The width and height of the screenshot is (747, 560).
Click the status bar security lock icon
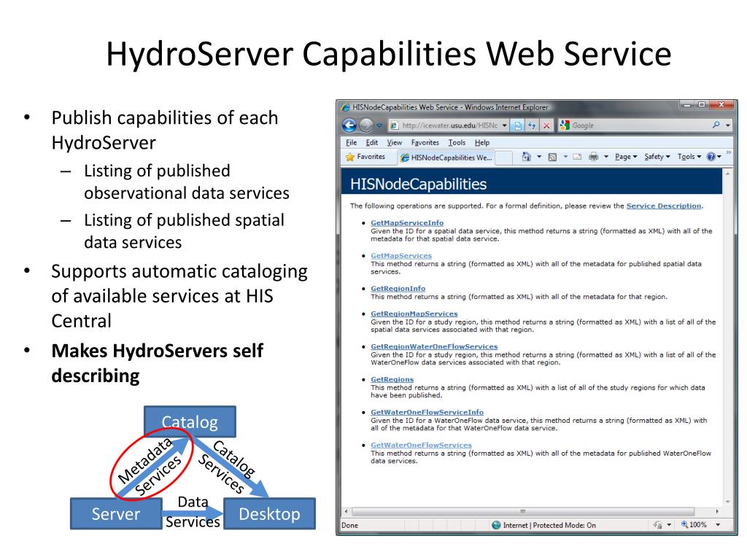pyautogui.click(x=658, y=525)
